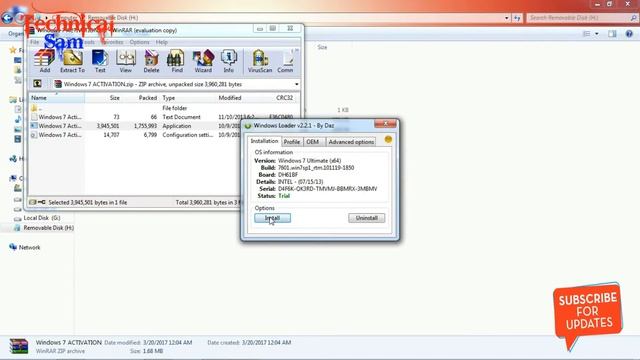Open Network in the navigation pane

[x=25, y=247]
